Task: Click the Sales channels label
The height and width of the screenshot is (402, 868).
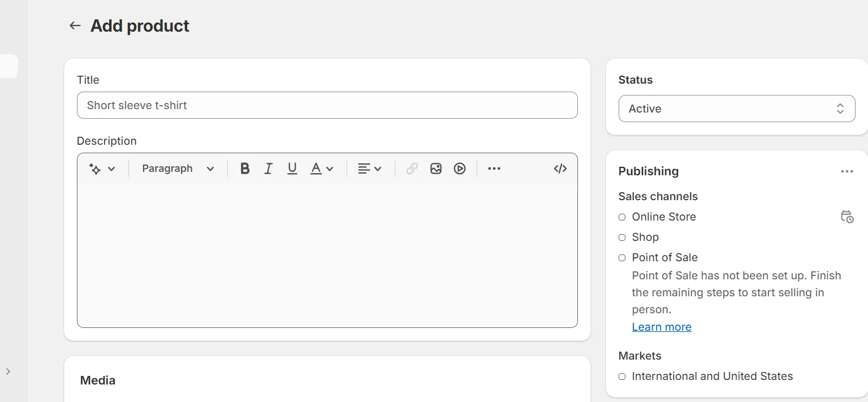Action: (658, 196)
